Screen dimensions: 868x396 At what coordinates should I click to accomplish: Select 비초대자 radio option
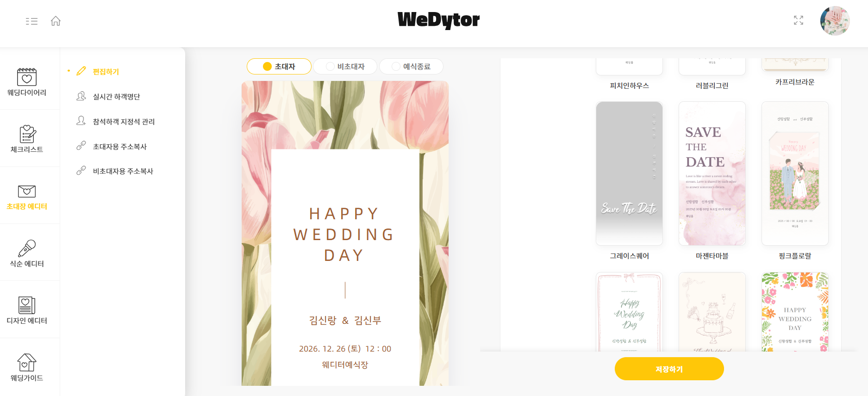tap(345, 67)
